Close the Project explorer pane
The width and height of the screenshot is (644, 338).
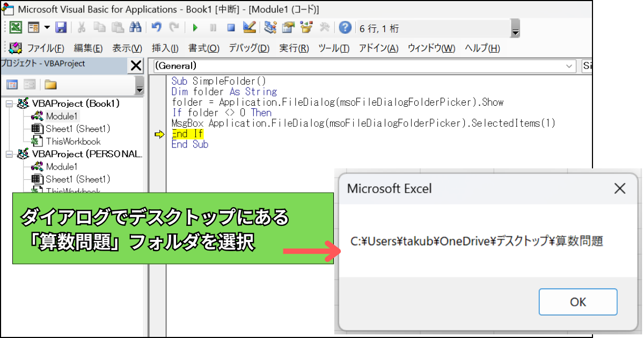pos(136,65)
